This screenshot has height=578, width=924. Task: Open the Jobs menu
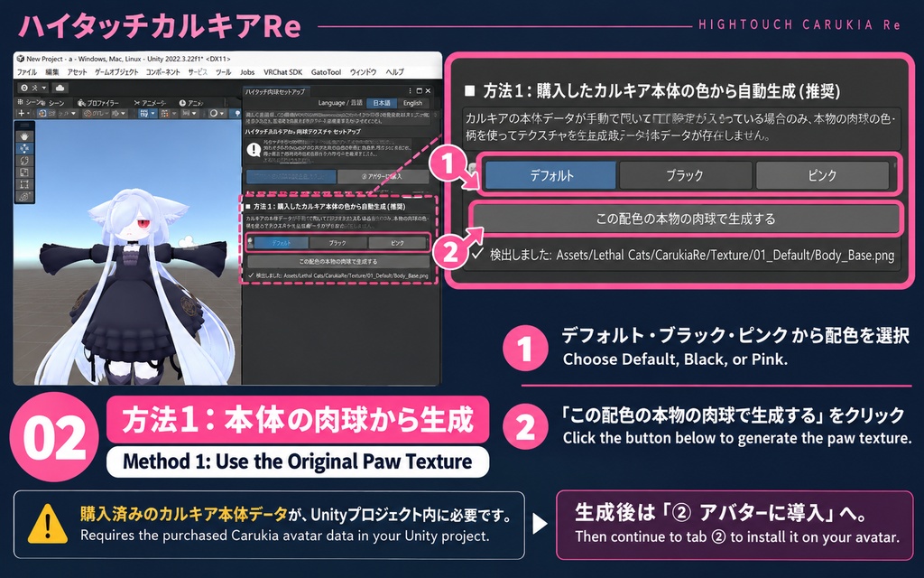coord(247,72)
